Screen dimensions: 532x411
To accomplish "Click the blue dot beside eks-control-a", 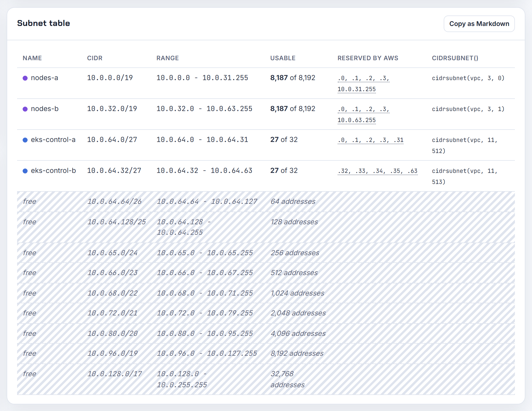I will (25, 140).
